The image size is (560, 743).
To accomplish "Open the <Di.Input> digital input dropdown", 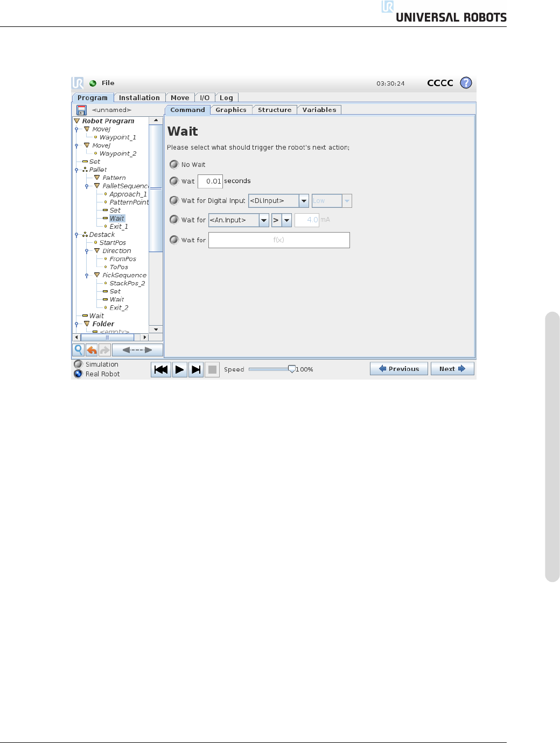I will tap(278, 201).
